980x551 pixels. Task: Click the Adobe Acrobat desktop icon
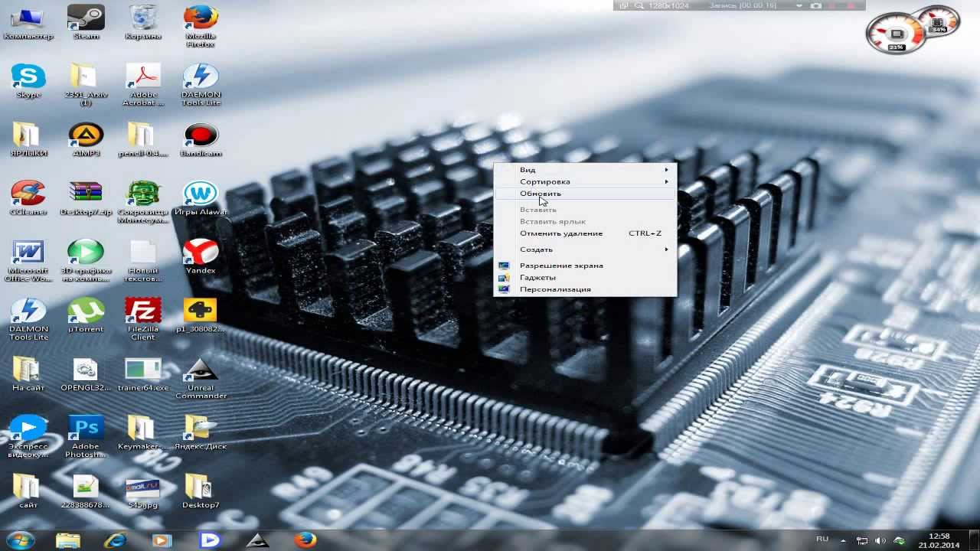point(143,85)
